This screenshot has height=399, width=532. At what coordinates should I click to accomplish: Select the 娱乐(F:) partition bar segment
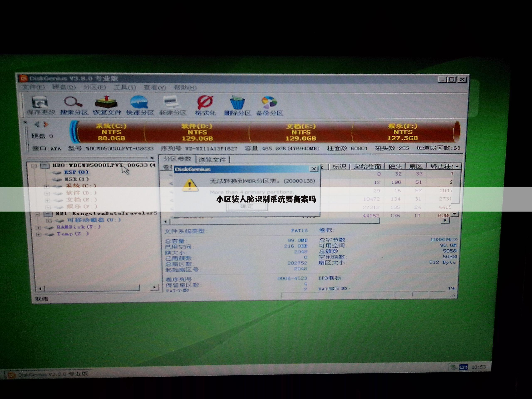[x=403, y=132]
